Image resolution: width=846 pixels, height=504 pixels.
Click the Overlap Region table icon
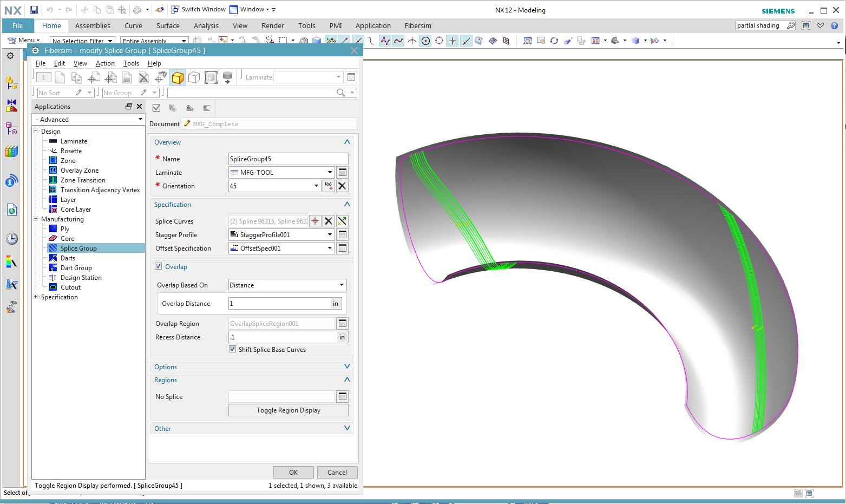(x=342, y=323)
